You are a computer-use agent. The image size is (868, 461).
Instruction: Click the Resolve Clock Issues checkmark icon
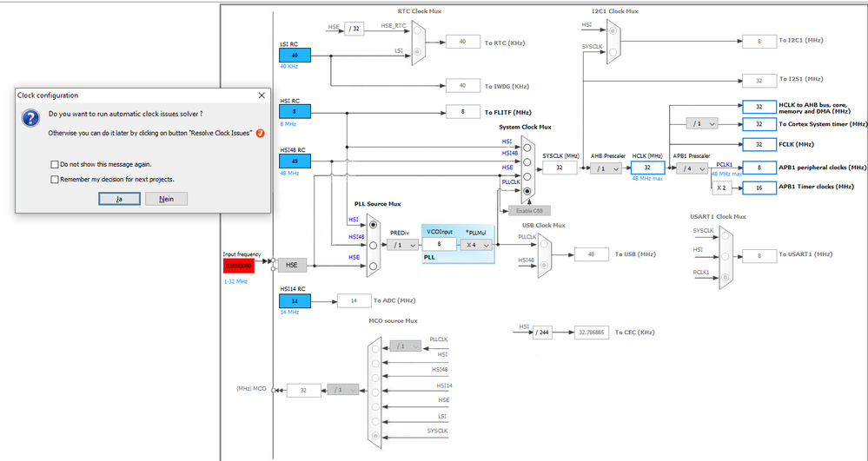(x=261, y=134)
